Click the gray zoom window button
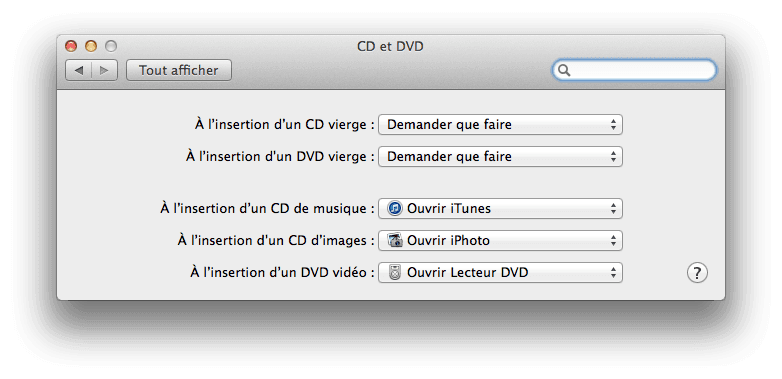The width and height of the screenshot is (782, 379). coord(111,46)
